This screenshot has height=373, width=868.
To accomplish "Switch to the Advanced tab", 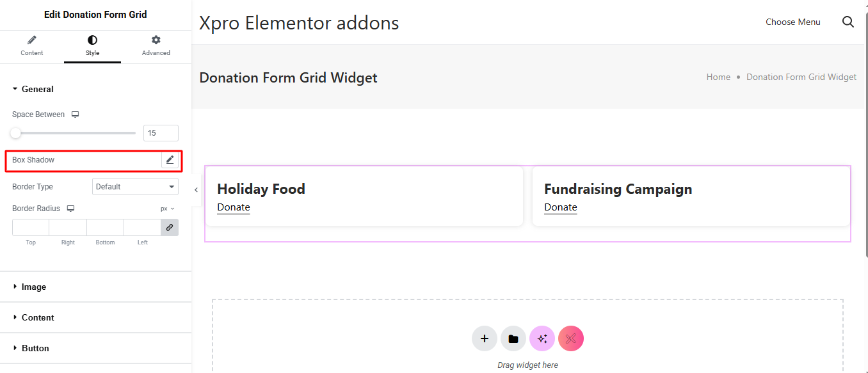I will click(156, 46).
